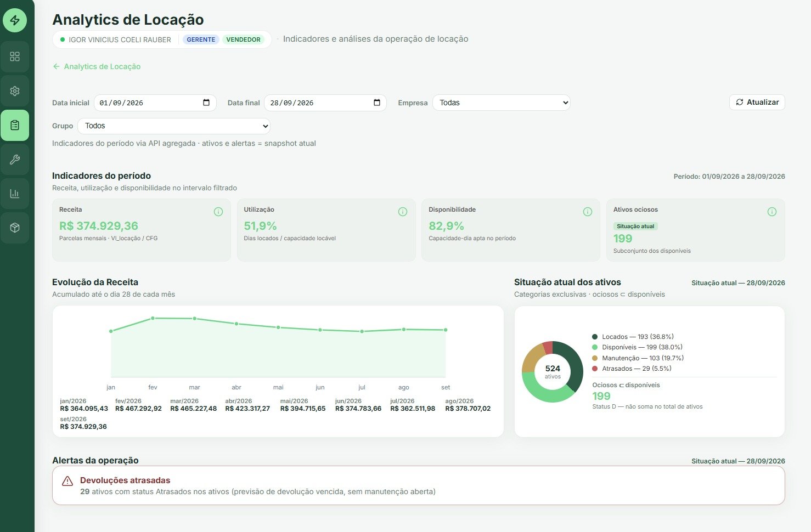Follow the Analytics de Locação back link
811x532 pixels.
(97, 66)
